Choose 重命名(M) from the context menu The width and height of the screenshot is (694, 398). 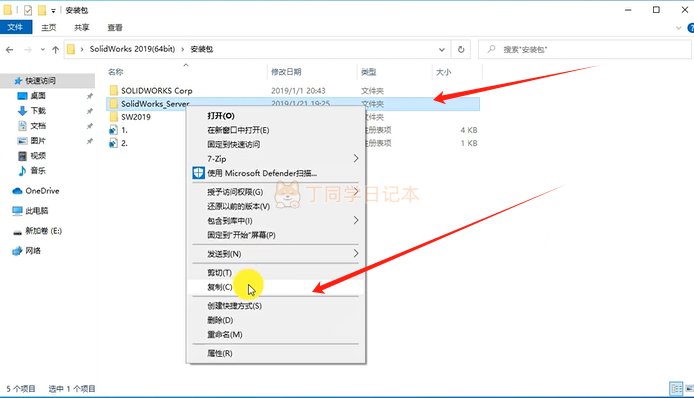point(276,335)
